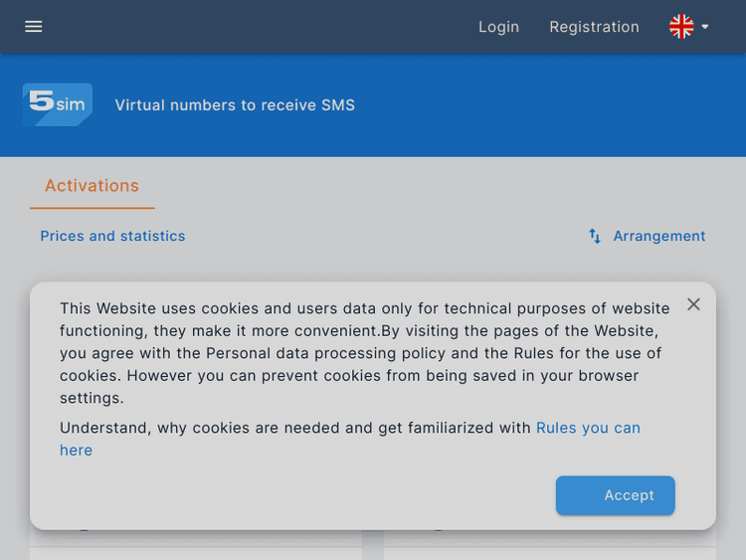Switch to the Activations tab
This screenshot has height=560, width=746.
click(x=92, y=186)
